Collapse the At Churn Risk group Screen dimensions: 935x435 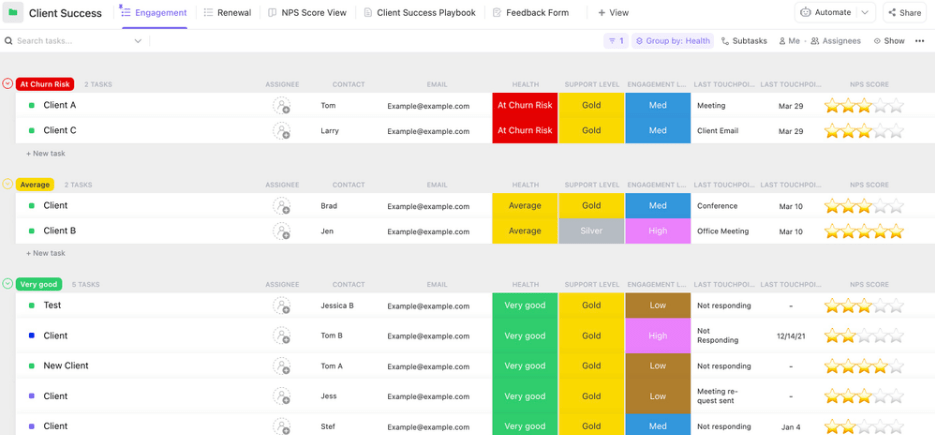(x=8, y=84)
